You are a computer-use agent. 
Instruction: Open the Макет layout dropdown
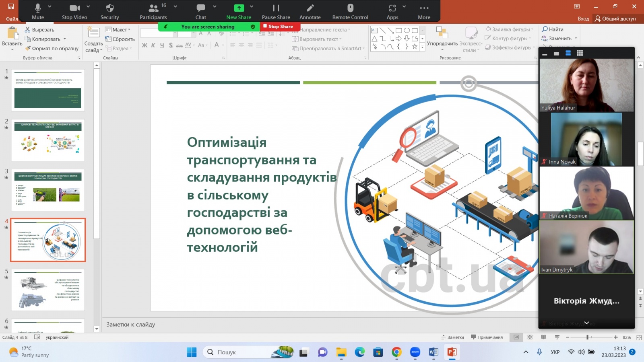[118, 30]
